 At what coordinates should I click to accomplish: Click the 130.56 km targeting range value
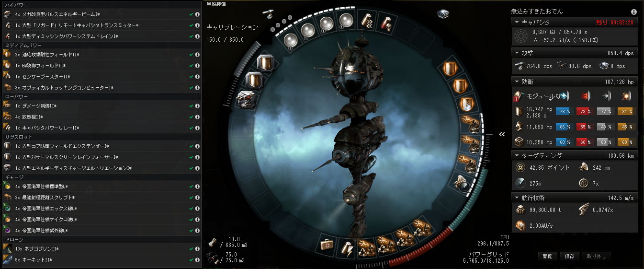[x=620, y=155]
